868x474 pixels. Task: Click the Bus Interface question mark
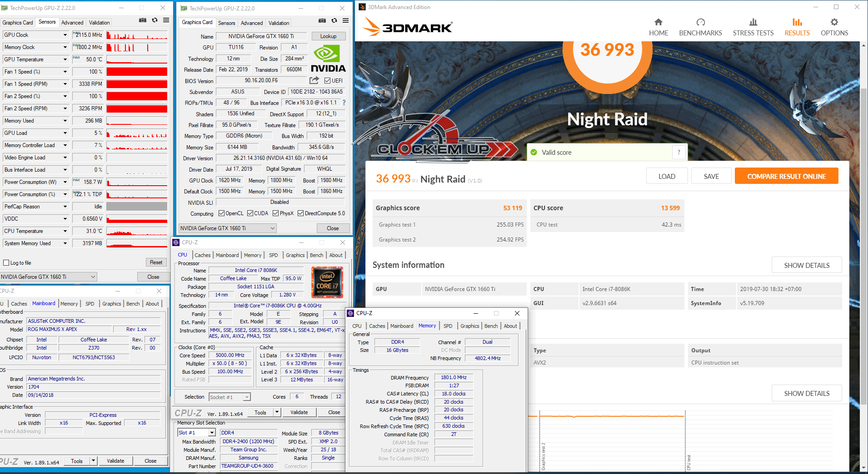[x=344, y=103]
